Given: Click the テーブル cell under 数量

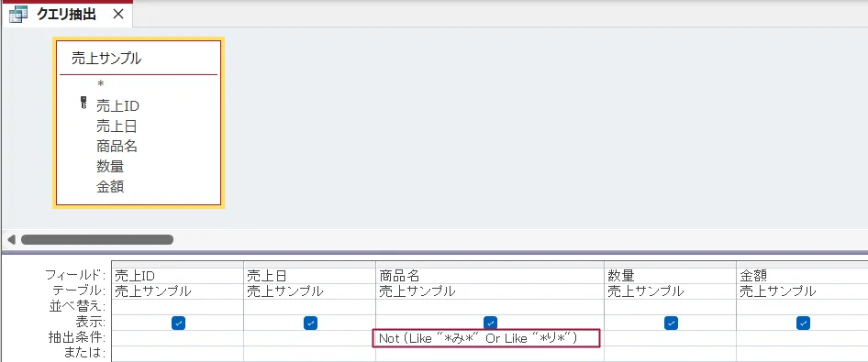Looking at the screenshot, I should tap(671, 291).
